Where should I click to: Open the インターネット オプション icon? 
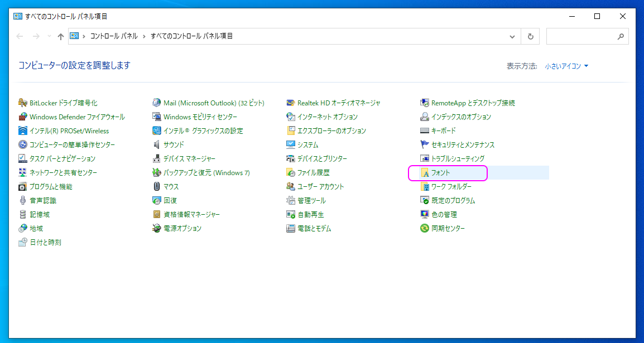(x=291, y=117)
